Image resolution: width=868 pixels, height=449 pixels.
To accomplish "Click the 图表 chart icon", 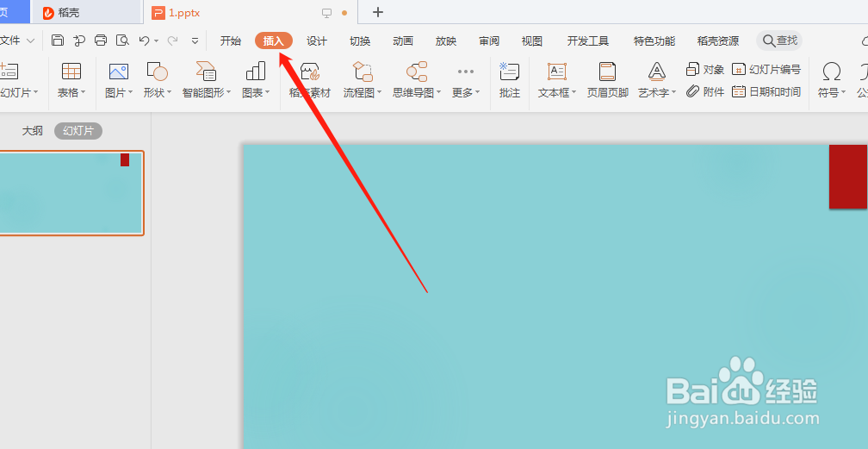I will point(255,72).
